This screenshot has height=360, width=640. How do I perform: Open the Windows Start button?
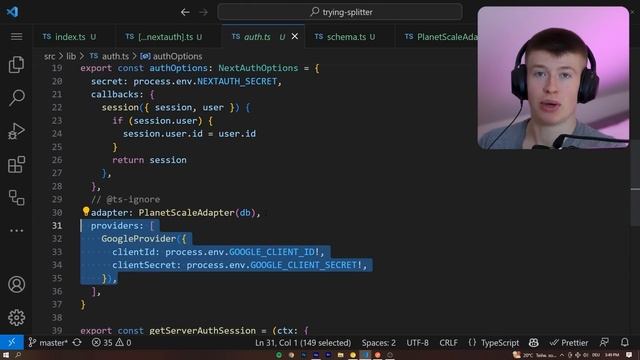coord(6,355)
